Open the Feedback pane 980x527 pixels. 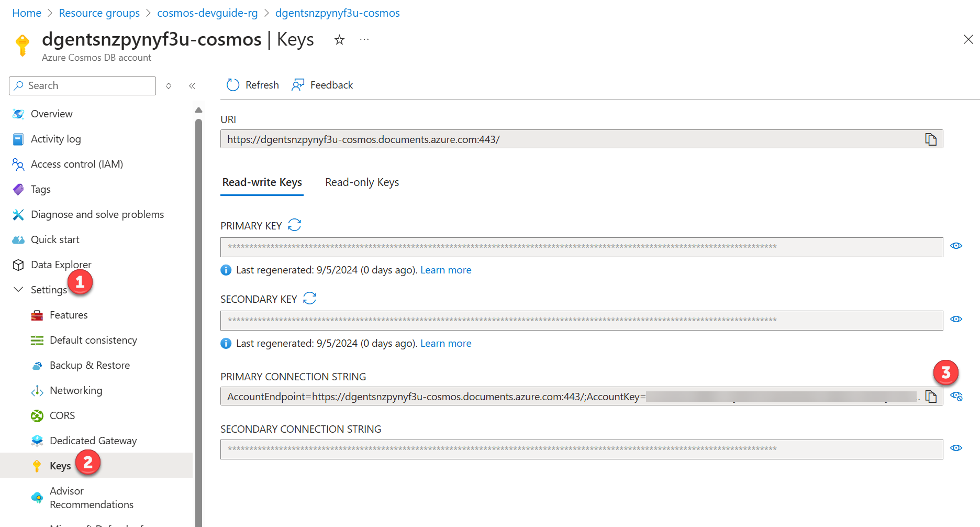(322, 85)
